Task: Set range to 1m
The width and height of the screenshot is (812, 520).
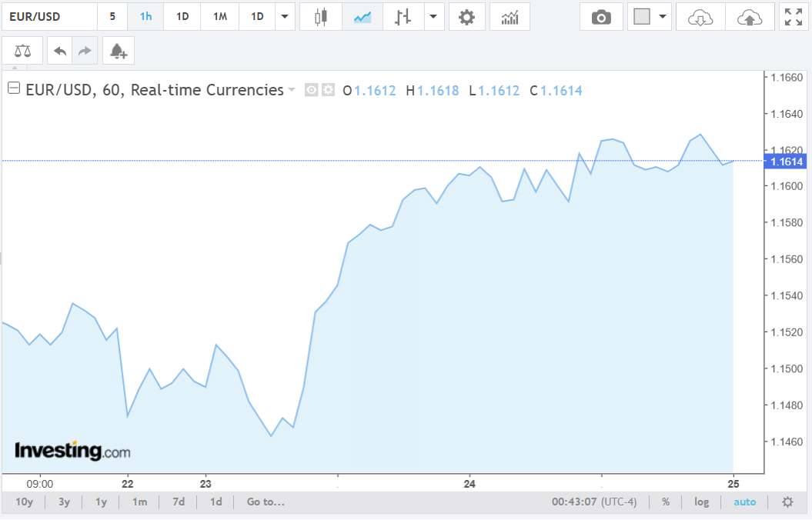Action: tap(140, 502)
